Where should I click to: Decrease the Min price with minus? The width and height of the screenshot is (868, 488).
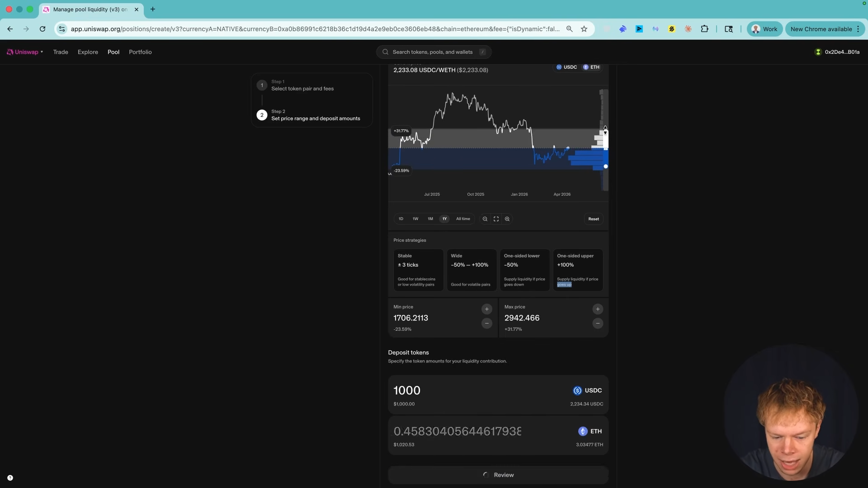[487, 324]
